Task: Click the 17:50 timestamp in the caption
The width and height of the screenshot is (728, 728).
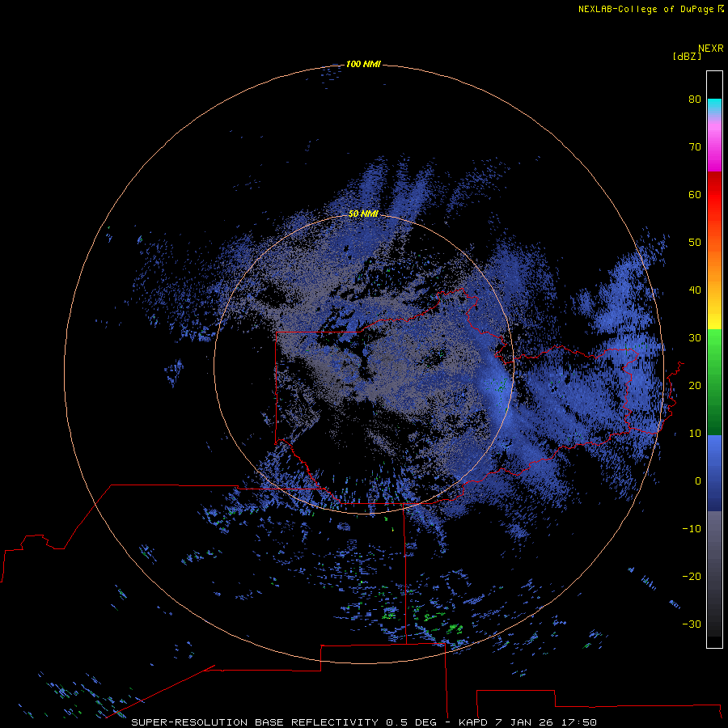Action: [578, 722]
